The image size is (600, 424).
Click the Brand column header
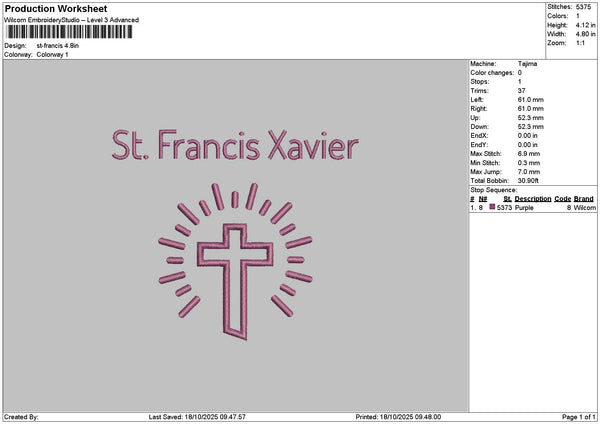[584, 198]
